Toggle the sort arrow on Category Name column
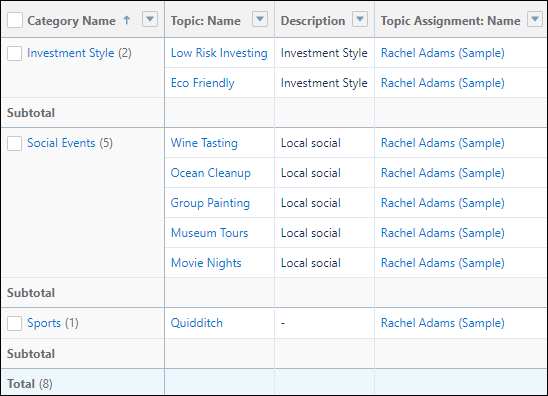 (x=127, y=21)
